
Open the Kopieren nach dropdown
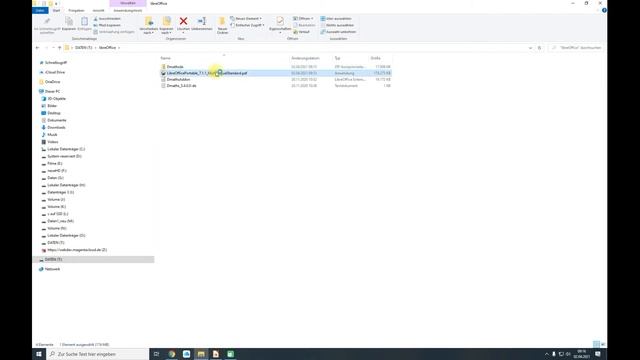pyautogui.click(x=166, y=25)
